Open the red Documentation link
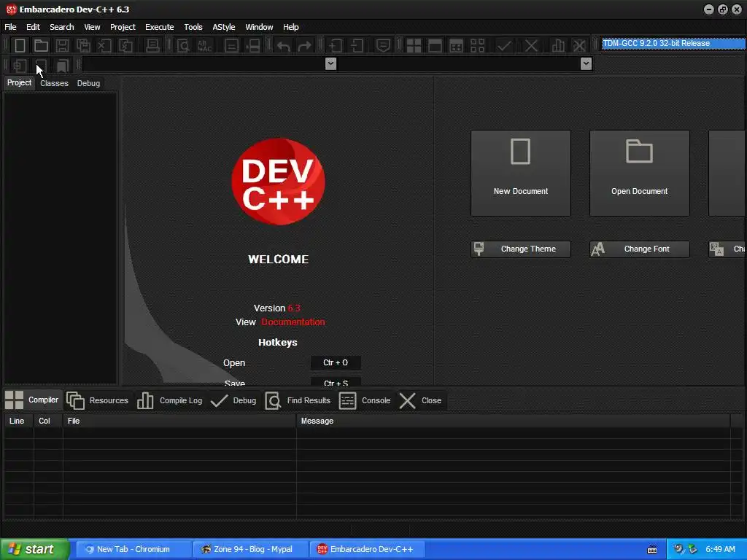This screenshot has width=747, height=560. point(293,322)
